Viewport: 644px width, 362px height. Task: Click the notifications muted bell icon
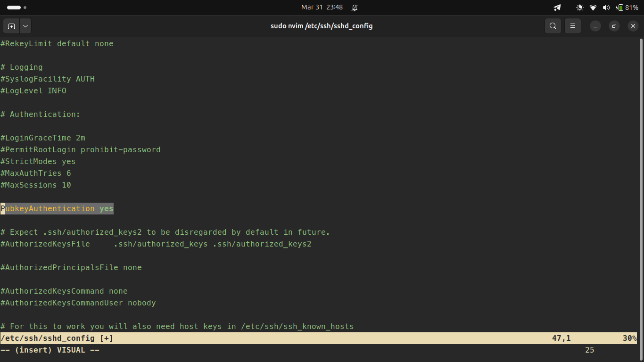click(355, 8)
